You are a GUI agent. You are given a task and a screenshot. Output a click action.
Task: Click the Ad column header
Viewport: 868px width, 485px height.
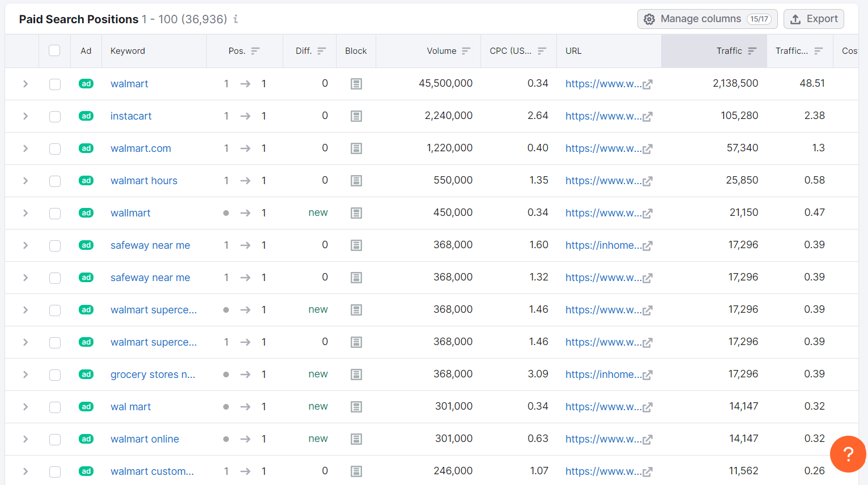click(86, 51)
